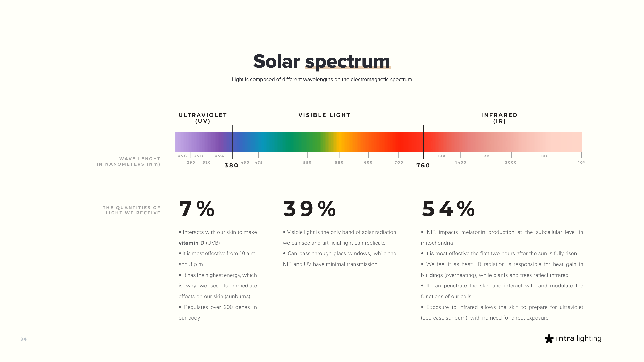Image resolution: width=644 pixels, height=362 pixels.
Task: Click the bold vitamin D text
Action: pyautogui.click(x=191, y=243)
